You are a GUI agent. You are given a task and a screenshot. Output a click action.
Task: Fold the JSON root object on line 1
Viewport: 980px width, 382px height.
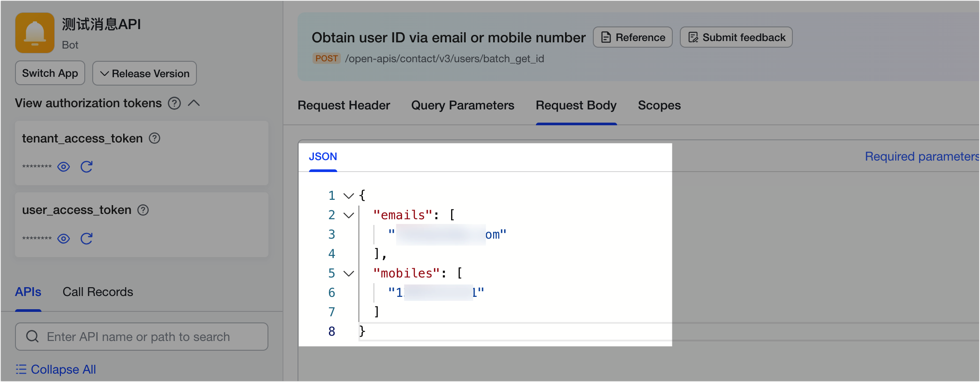pos(349,195)
